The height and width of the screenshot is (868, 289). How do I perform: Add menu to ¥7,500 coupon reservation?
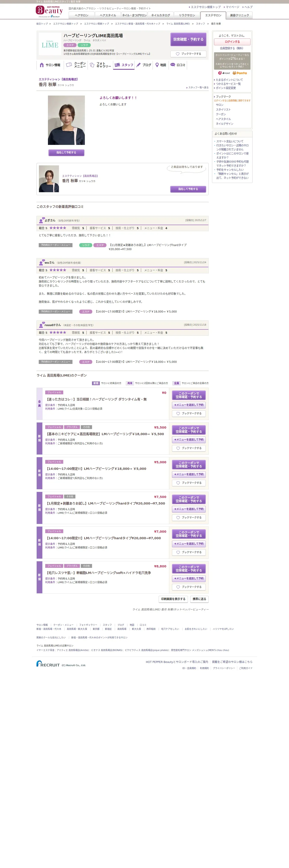189,509
